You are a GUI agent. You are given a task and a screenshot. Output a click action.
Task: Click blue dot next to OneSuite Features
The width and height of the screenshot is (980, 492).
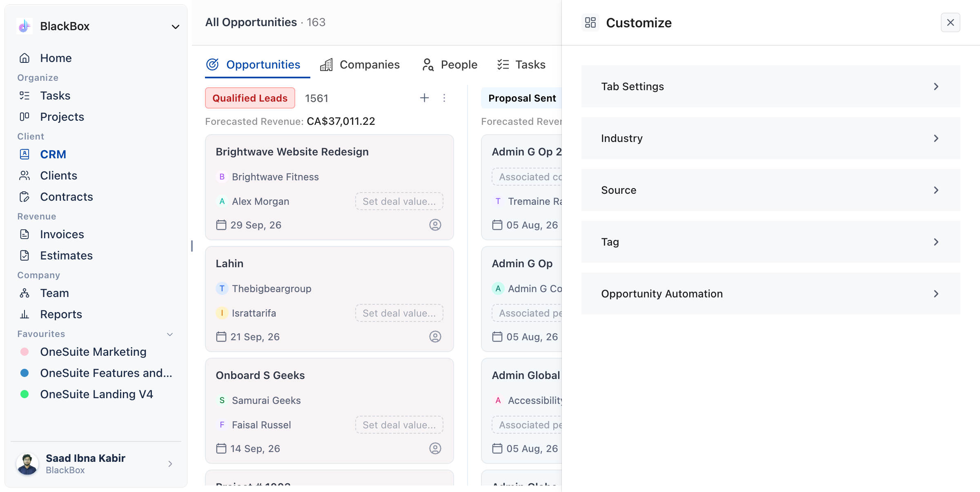[x=24, y=373]
